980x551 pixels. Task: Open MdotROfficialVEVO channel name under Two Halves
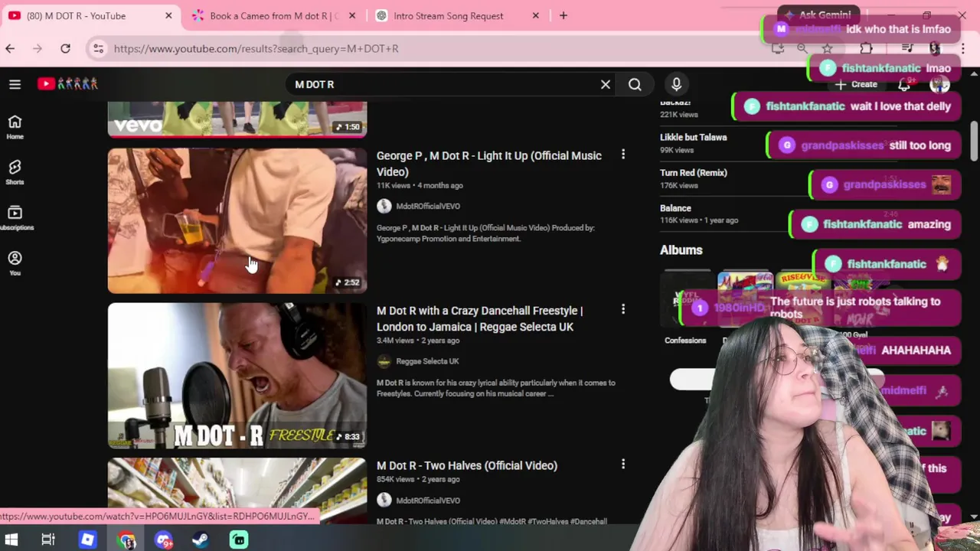click(x=428, y=500)
